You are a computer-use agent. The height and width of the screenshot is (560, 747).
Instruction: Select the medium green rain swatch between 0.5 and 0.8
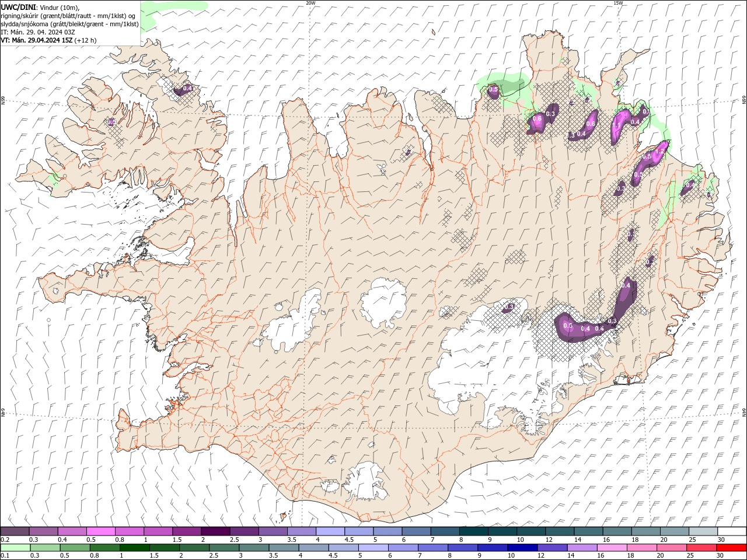[x=75, y=548]
